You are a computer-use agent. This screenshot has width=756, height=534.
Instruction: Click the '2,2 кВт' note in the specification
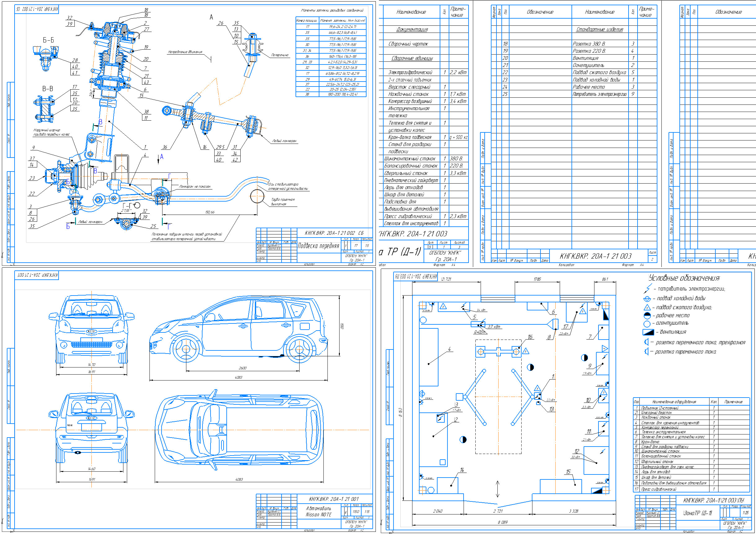[x=458, y=73]
